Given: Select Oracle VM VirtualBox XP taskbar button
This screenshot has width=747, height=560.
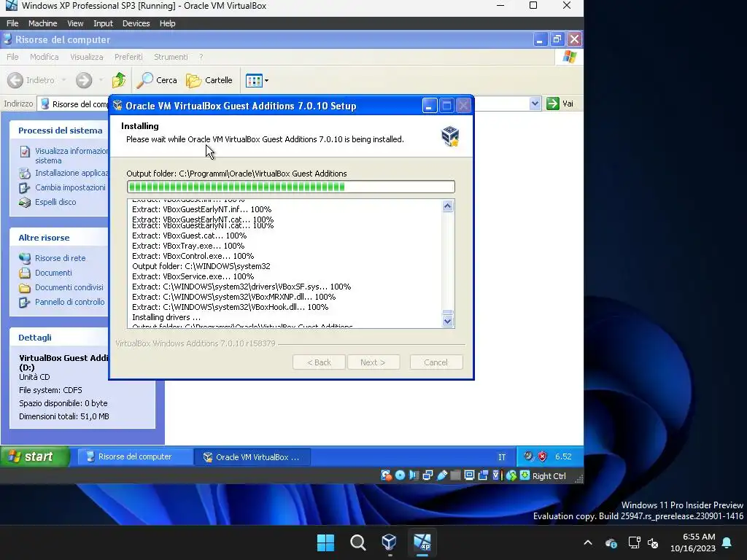Looking at the screenshot, I should pyautogui.click(x=252, y=456).
